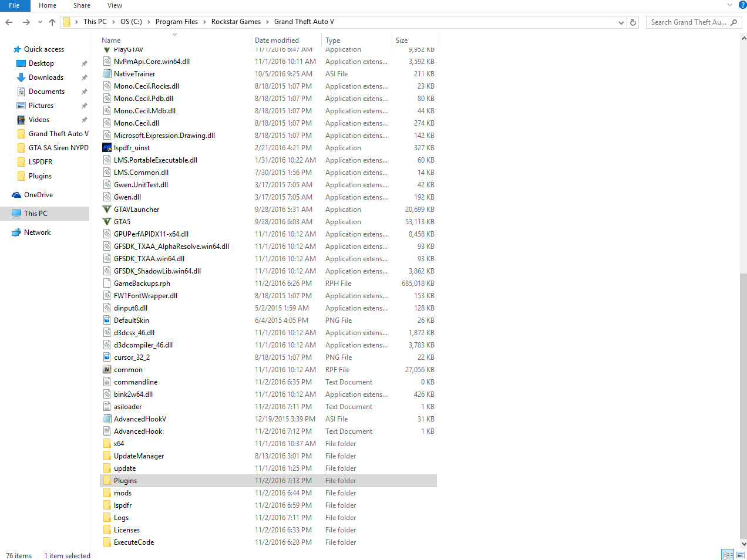The width and height of the screenshot is (747, 560).
Task: Open recent locations dropdown arrow
Action: click(x=40, y=22)
